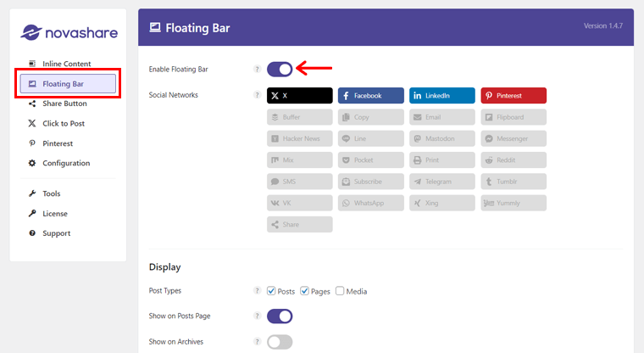Deselect the X social network button
The height and width of the screenshot is (353, 644).
pyautogui.click(x=300, y=95)
